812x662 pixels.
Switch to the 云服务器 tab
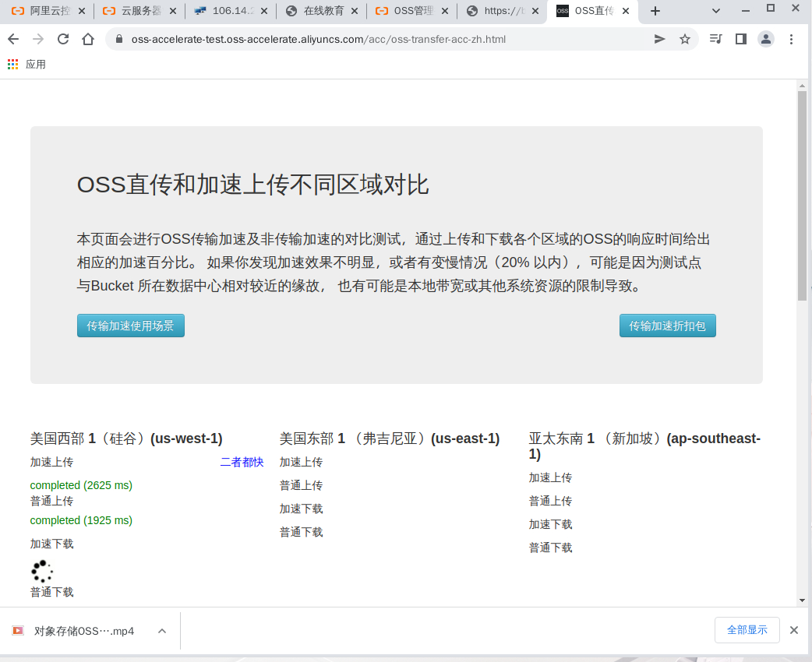coord(138,11)
